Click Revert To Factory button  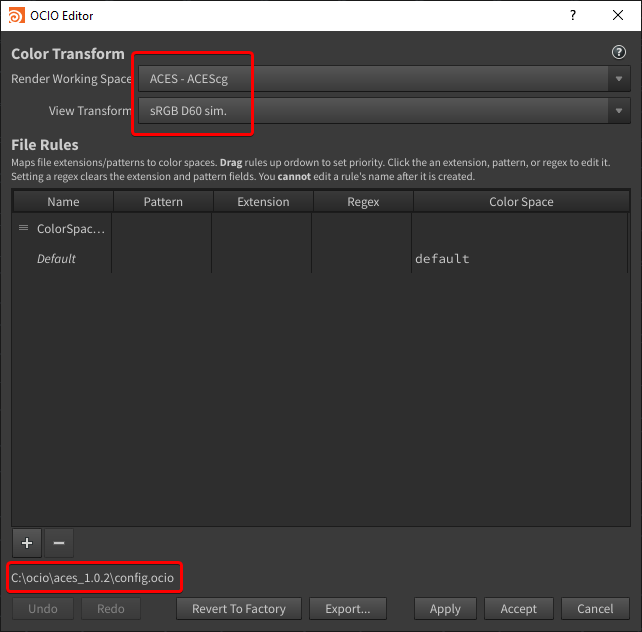239,609
